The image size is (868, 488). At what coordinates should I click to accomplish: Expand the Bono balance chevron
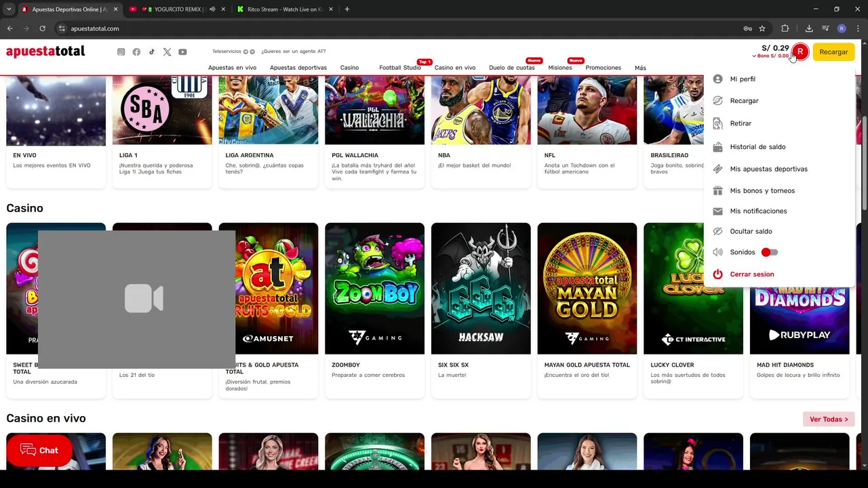(754, 56)
